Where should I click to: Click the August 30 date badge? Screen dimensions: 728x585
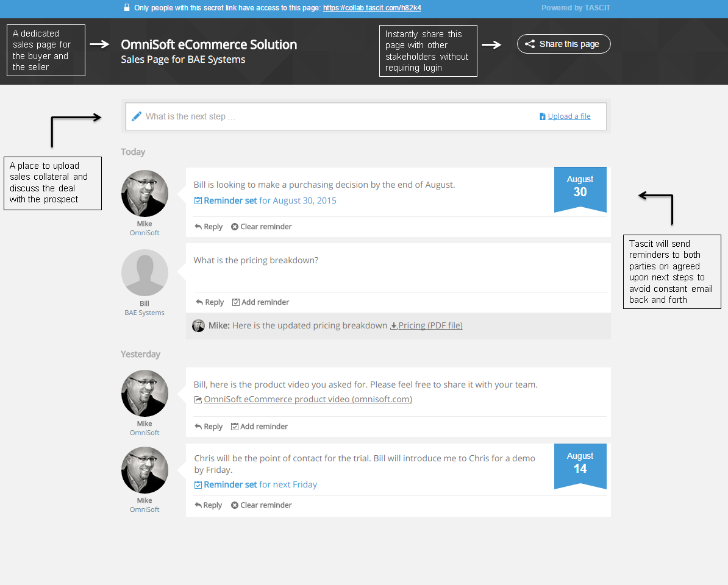pyautogui.click(x=580, y=190)
